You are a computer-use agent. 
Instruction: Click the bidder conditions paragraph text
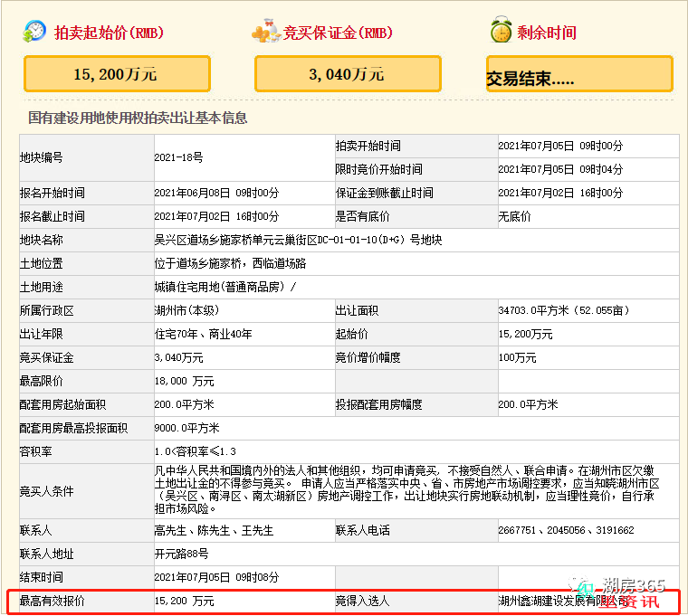click(406, 490)
